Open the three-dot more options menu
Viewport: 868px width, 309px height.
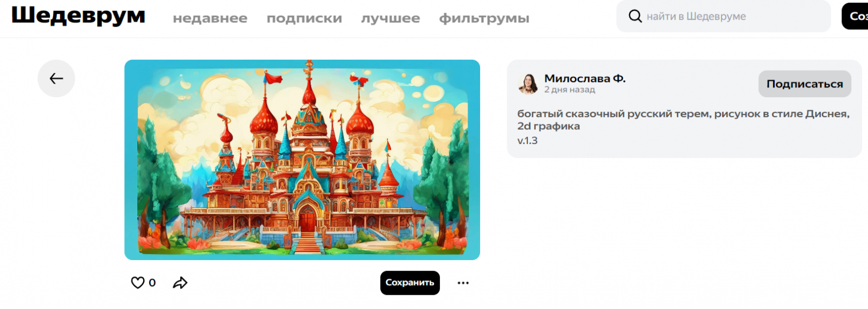[x=463, y=283]
